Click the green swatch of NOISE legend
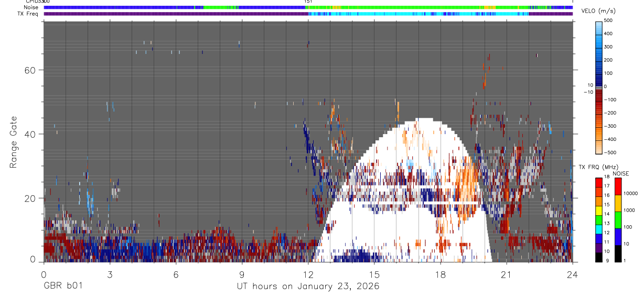Image resolution: width=644 pixels, height=297 pixels. [x=617, y=219]
